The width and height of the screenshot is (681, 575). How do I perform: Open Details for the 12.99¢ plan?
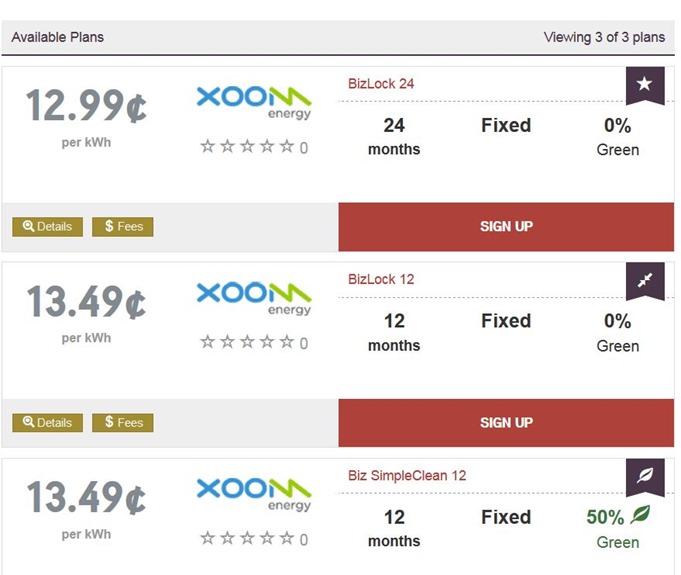pos(48,227)
